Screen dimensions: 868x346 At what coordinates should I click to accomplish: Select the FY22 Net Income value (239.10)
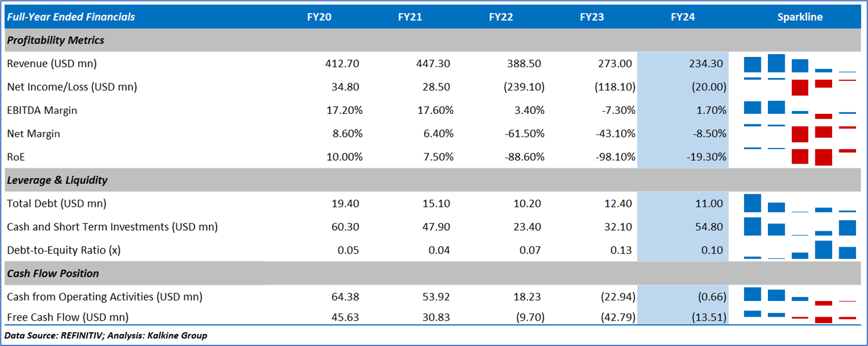523,87
